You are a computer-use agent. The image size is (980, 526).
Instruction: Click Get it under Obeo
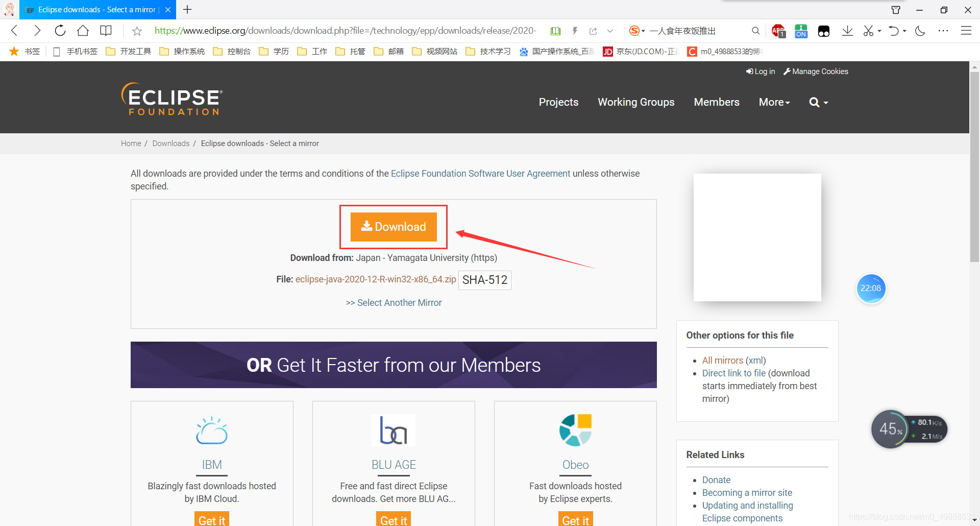click(575, 519)
